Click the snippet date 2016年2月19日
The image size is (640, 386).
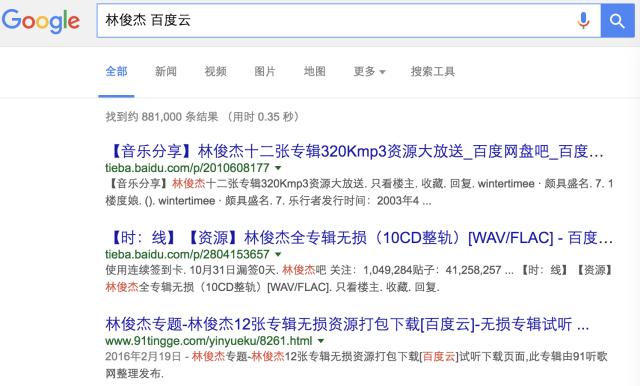(143, 357)
